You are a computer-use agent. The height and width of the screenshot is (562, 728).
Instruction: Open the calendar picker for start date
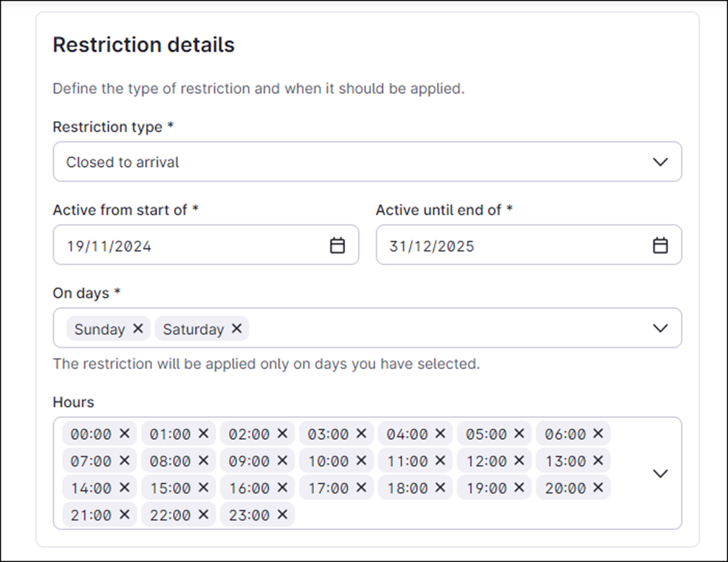337,245
